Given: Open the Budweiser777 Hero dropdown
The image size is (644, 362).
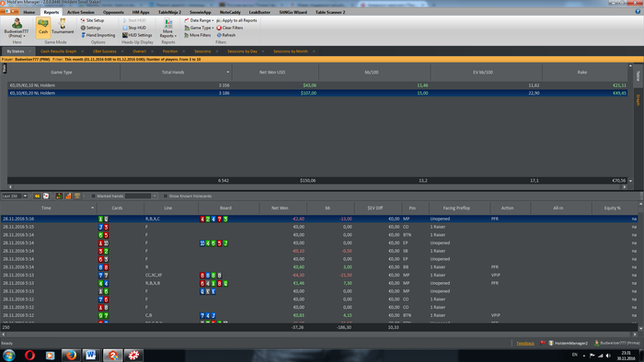Looking at the screenshot, I should 17,28.
